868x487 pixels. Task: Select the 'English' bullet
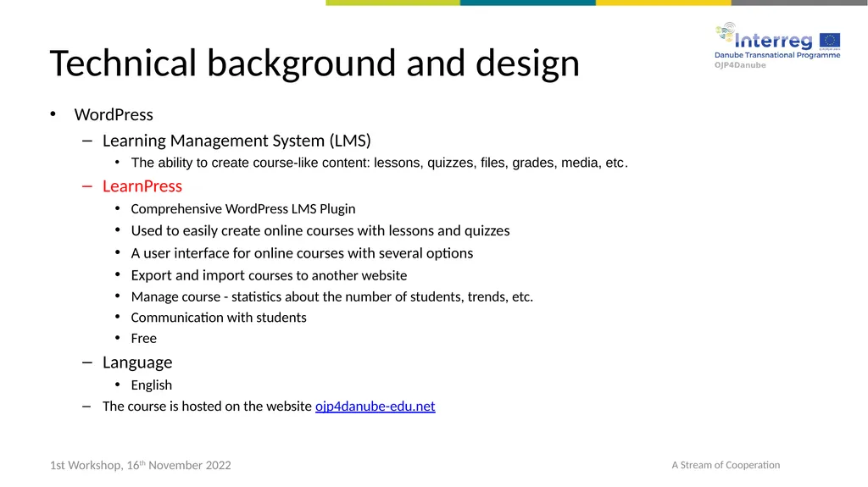point(151,385)
